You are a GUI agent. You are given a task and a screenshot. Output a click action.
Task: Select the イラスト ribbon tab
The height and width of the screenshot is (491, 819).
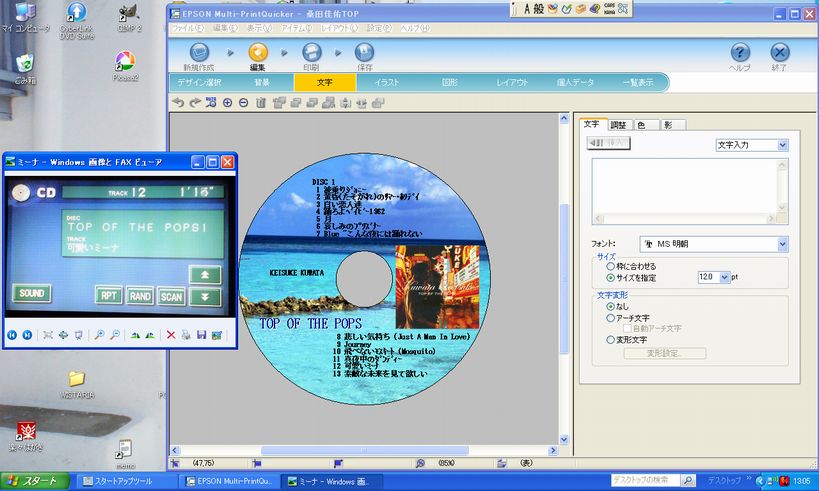pyautogui.click(x=387, y=83)
